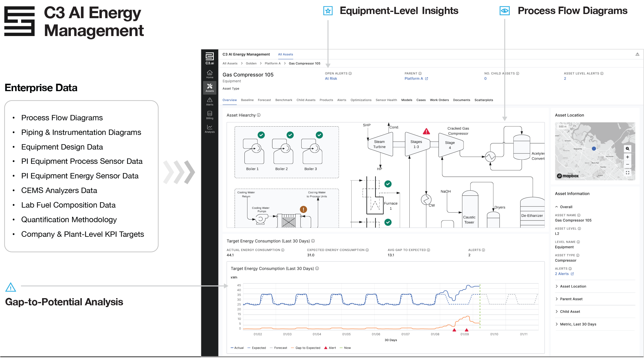Toggle Gap to Expected in chart legend
644x361 pixels.
[x=305, y=348]
